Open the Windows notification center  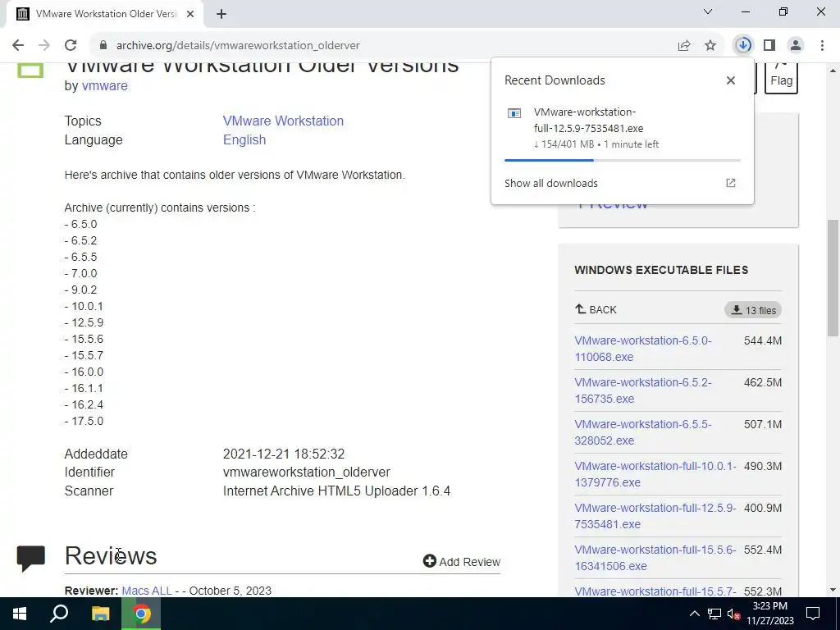pos(813,614)
